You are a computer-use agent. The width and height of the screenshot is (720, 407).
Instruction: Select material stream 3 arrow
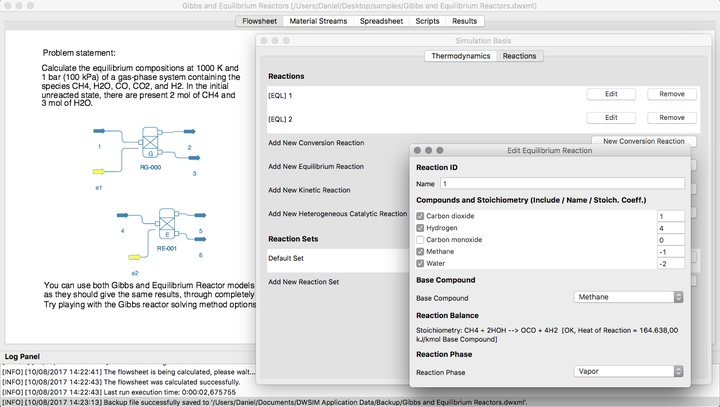[x=194, y=158]
